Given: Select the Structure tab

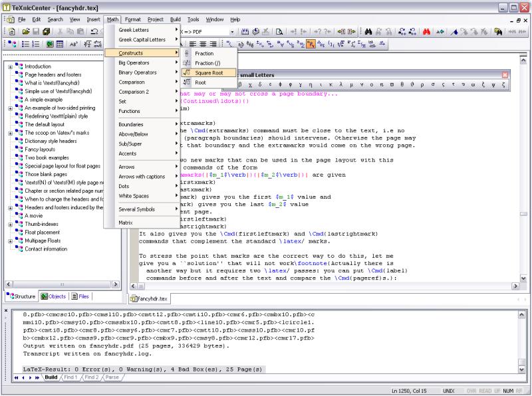Looking at the screenshot, I should coord(21,296).
